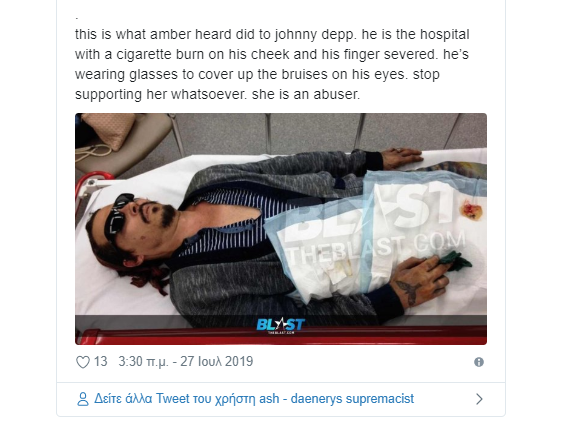Click the beige cushion in photo corner
Screen dimensions: 566x424
pos(108,131)
